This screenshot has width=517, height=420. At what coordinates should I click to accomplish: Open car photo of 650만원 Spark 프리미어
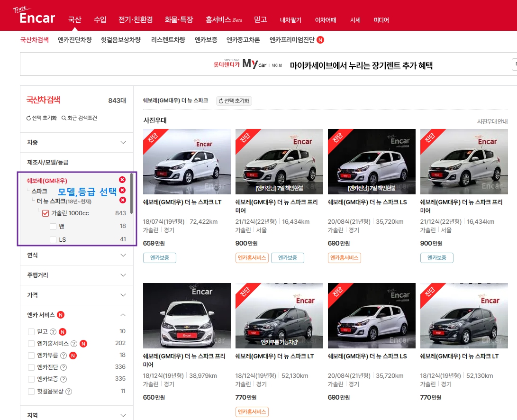tap(187, 316)
